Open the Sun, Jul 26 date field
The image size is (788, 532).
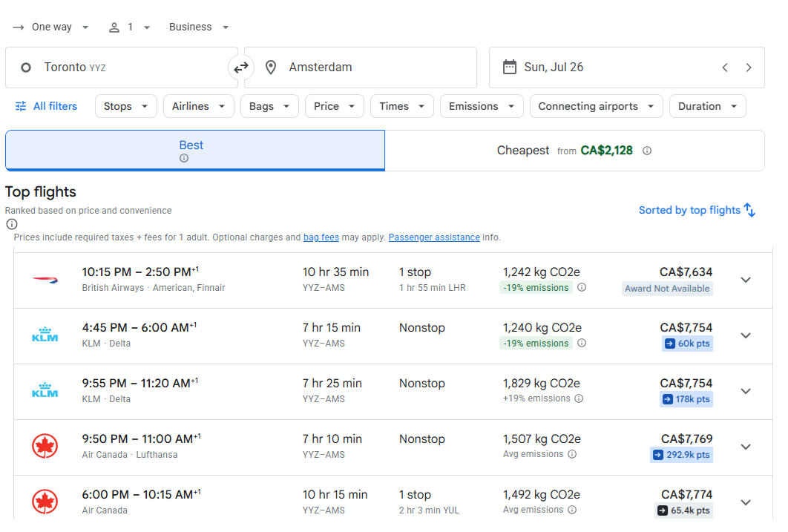627,68
